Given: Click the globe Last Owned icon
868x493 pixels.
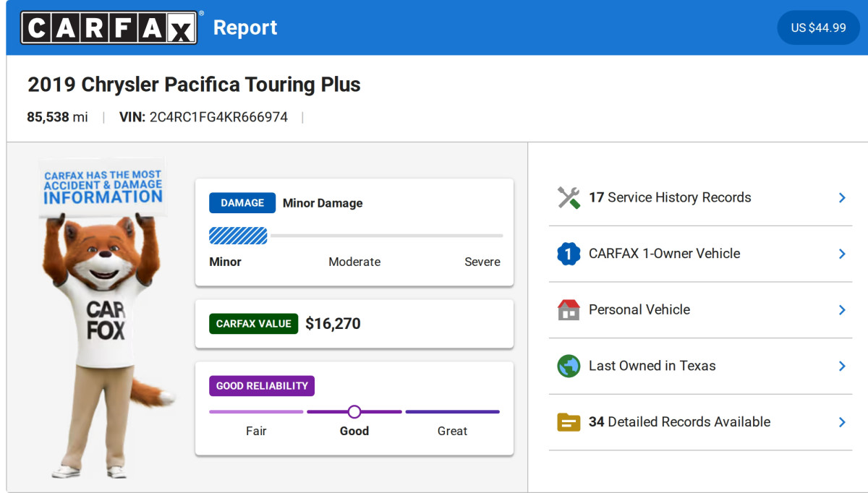Looking at the screenshot, I should (x=569, y=366).
